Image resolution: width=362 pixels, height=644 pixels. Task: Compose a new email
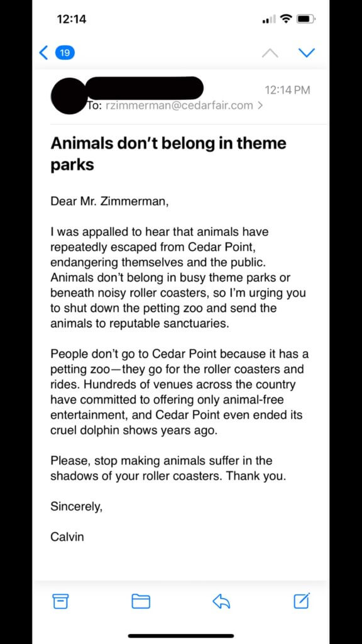click(300, 601)
